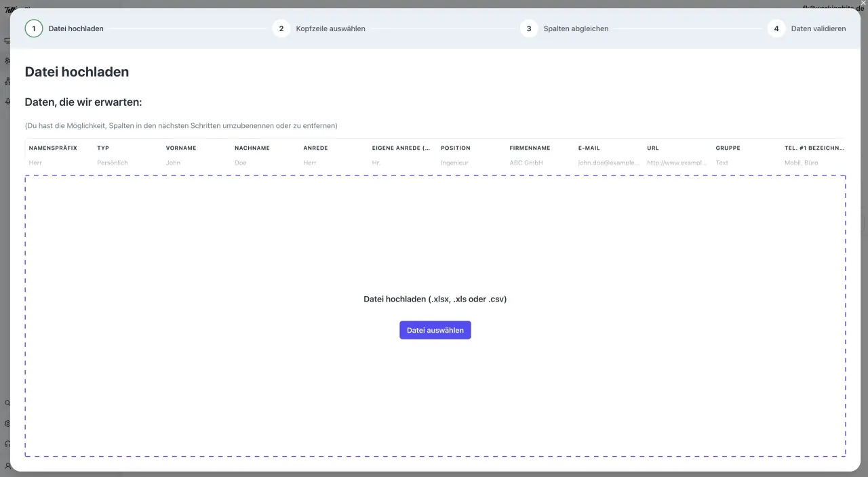
Task: Open the screen sharing icon in the sidebar
Action: click(7, 40)
